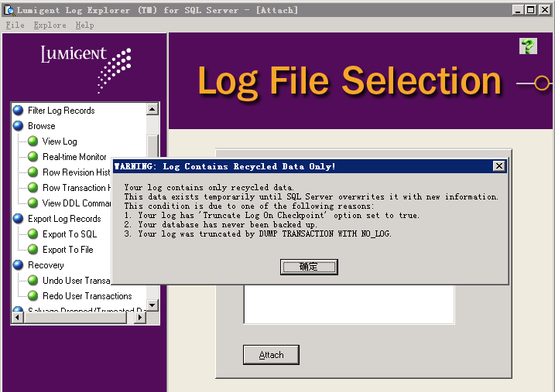Confirm the warning with the 确定 button

coord(309,267)
